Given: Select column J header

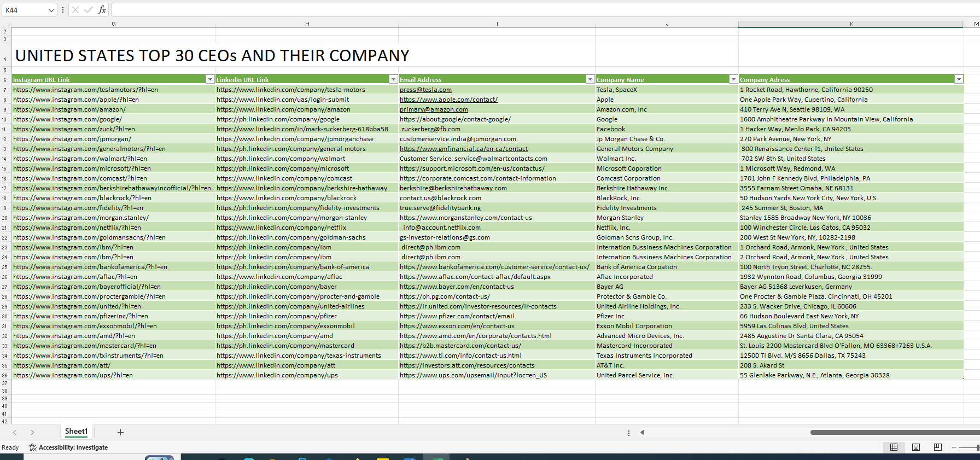Looking at the screenshot, I should point(667,24).
